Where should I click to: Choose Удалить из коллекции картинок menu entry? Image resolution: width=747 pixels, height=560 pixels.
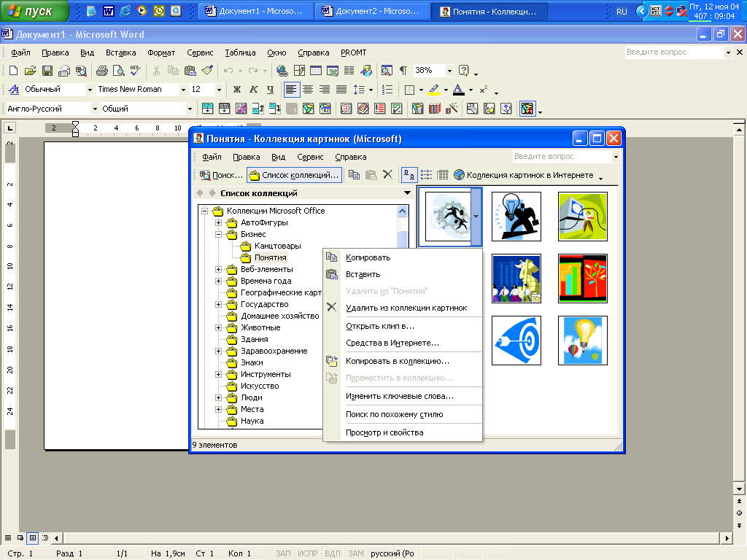point(403,308)
